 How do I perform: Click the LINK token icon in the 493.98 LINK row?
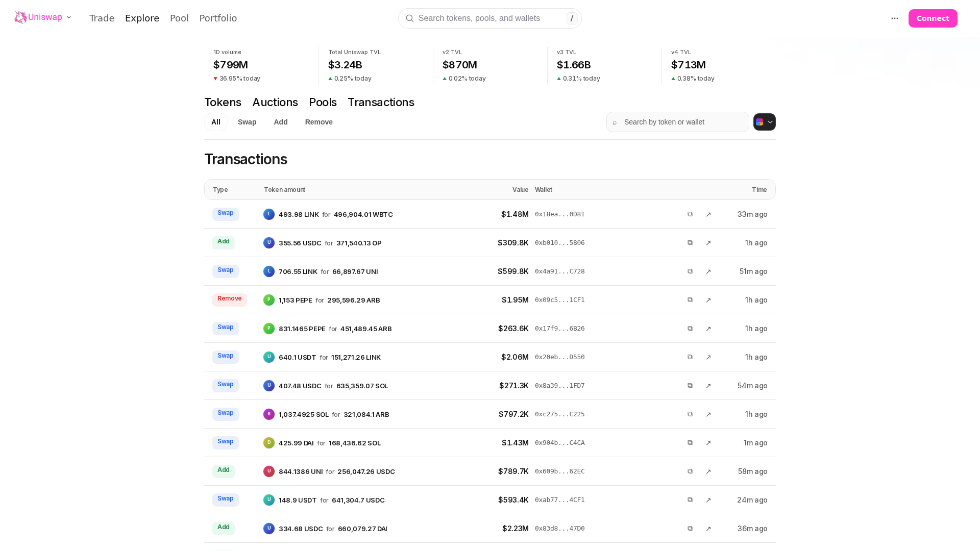269,214
